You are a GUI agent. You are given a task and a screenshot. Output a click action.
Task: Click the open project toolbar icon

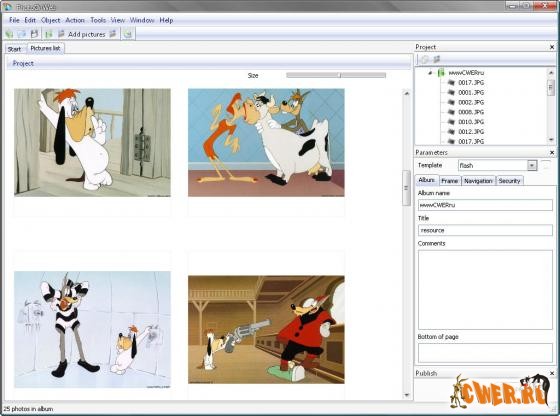21,34
